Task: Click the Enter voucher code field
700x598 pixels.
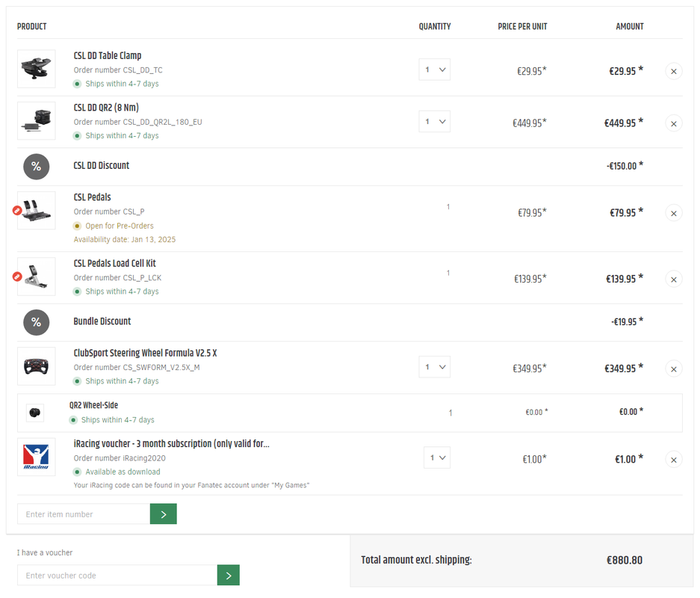Action: tap(117, 576)
